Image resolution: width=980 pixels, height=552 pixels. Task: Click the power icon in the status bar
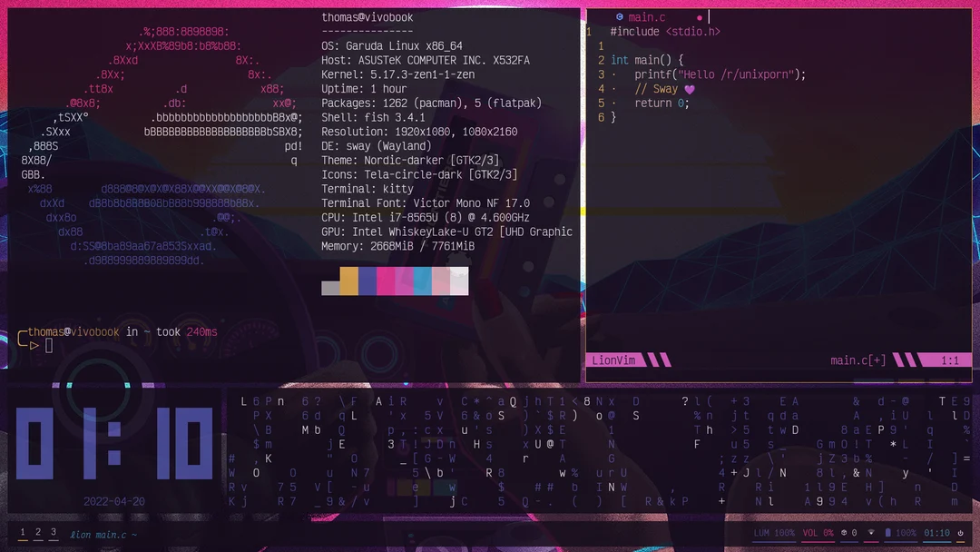[x=961, y=533]
